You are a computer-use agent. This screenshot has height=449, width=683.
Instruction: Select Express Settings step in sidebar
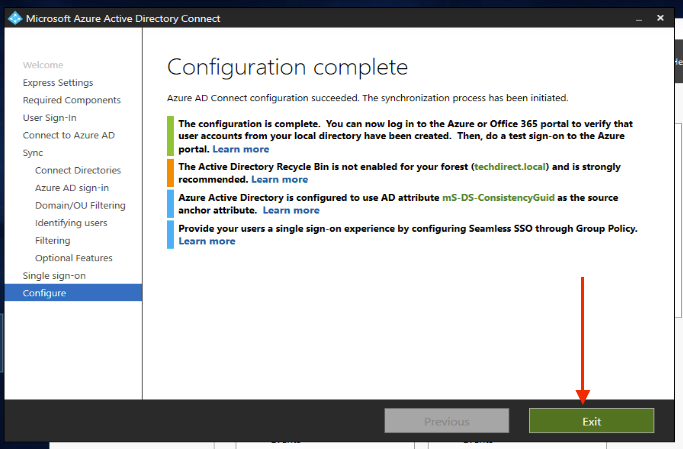(x=58, y=83)
